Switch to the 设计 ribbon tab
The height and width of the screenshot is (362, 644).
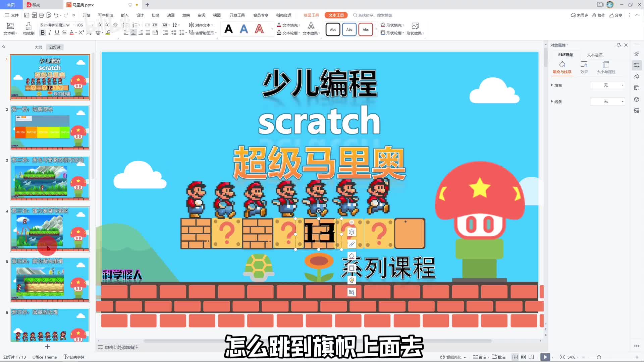(x=140, y=15)
